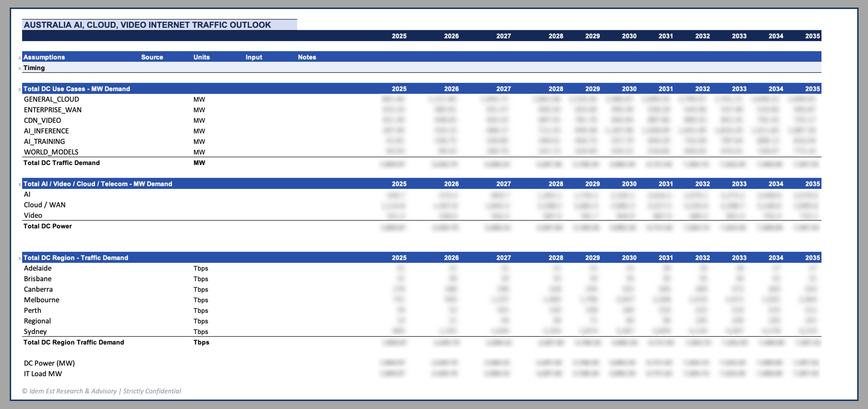Click the Idem Est Research confidential footer
868x409 pixels.
click(101, 391)
